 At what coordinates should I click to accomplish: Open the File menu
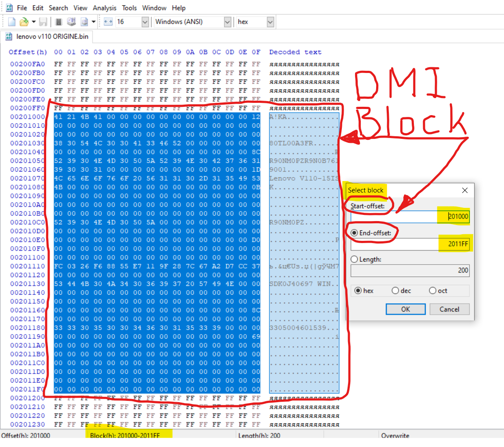[22, 8]
